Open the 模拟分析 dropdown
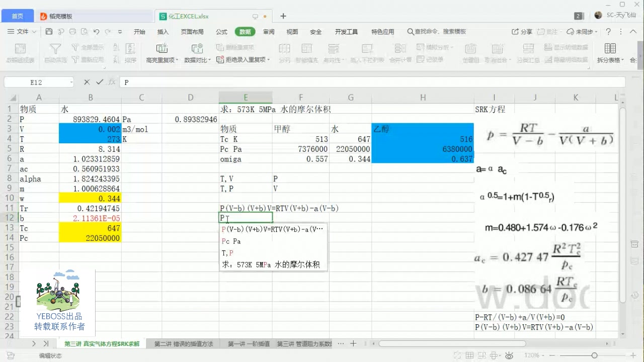The image size is (644, 362). [x=434, y=47]
